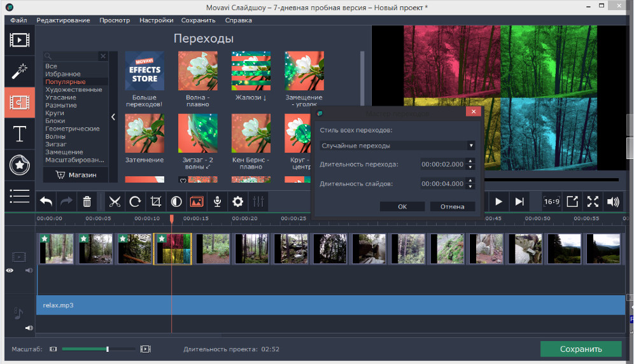
Task: Rotate the clip
Action: coord(135,202)
